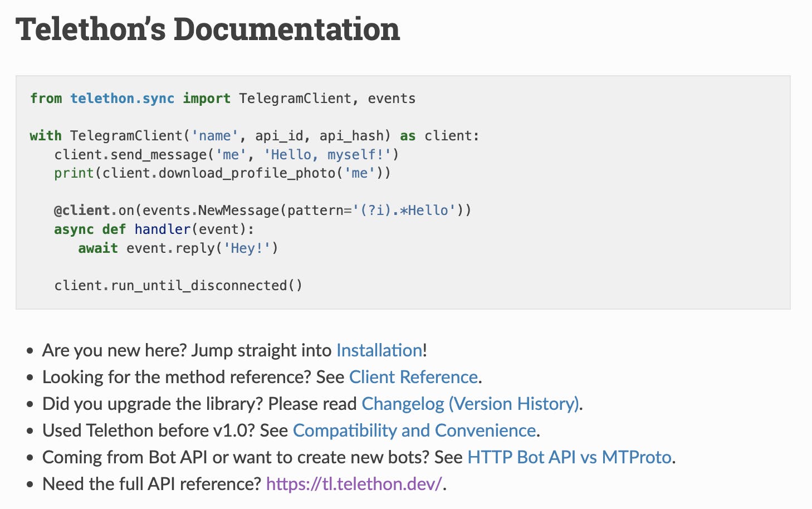Click the await keyword in the code
This screenshot has width=812, height=509.
click(x=97, y=248)
